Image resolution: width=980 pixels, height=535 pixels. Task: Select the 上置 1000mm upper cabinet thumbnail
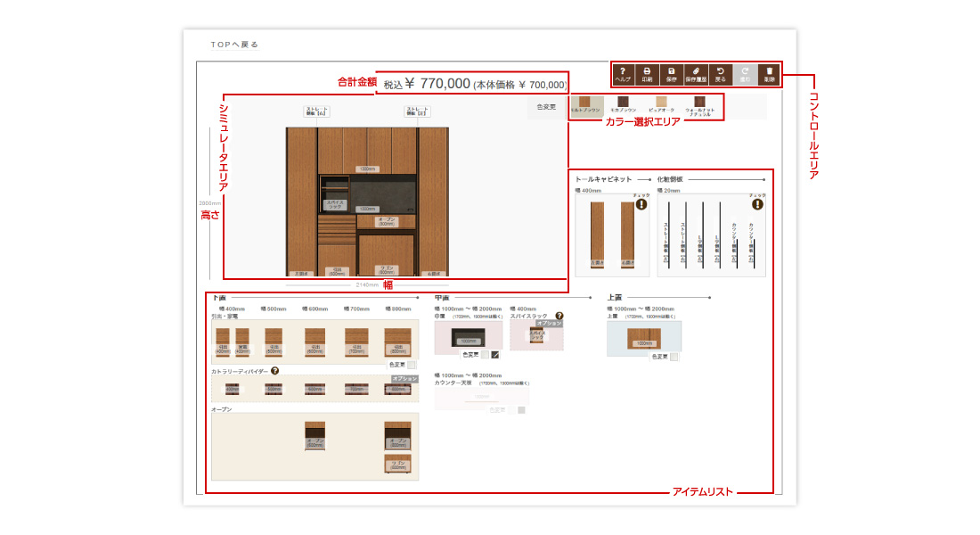coord(643,339)
